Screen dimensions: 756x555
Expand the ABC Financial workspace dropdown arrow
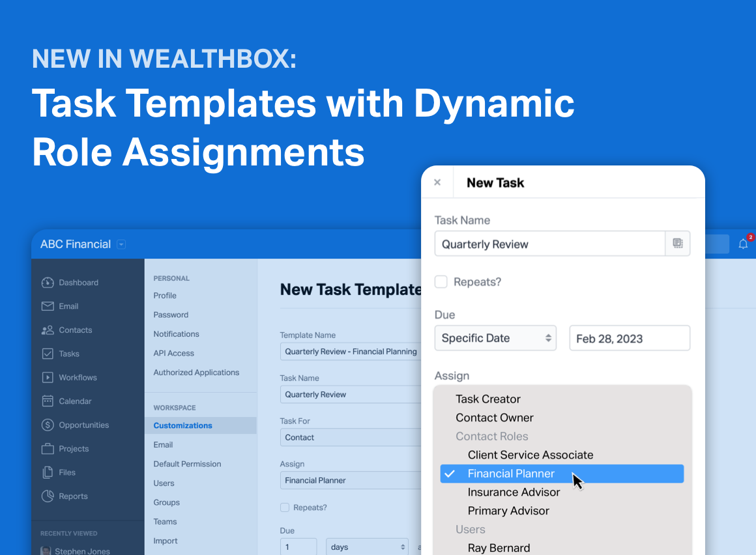(121, 244)
